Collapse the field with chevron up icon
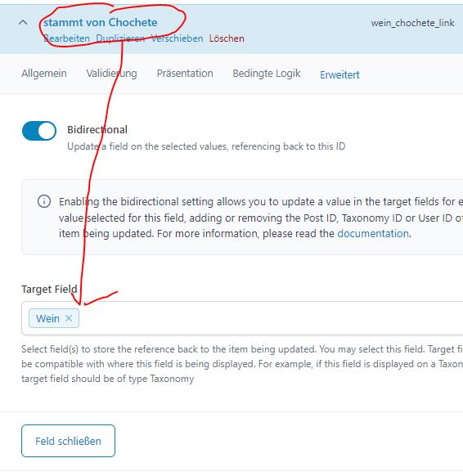 tap(23, 22)
